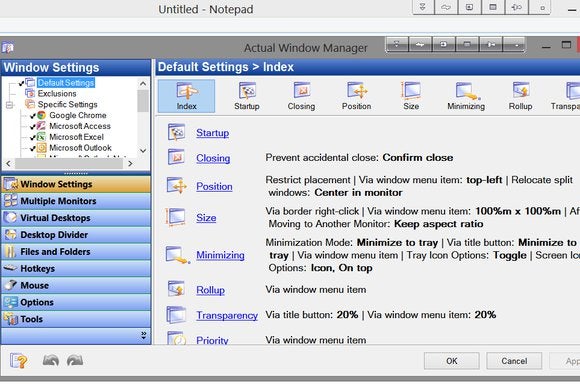Follow the Closing link
Image resolution: width=580 pixels, height=388 pixels.
[213, 158]
